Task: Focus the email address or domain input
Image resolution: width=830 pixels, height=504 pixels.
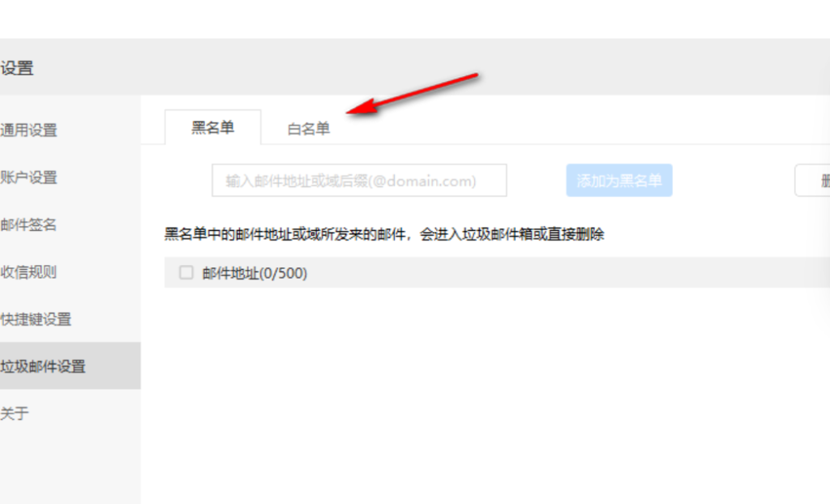Action: (x=359, y=181)
